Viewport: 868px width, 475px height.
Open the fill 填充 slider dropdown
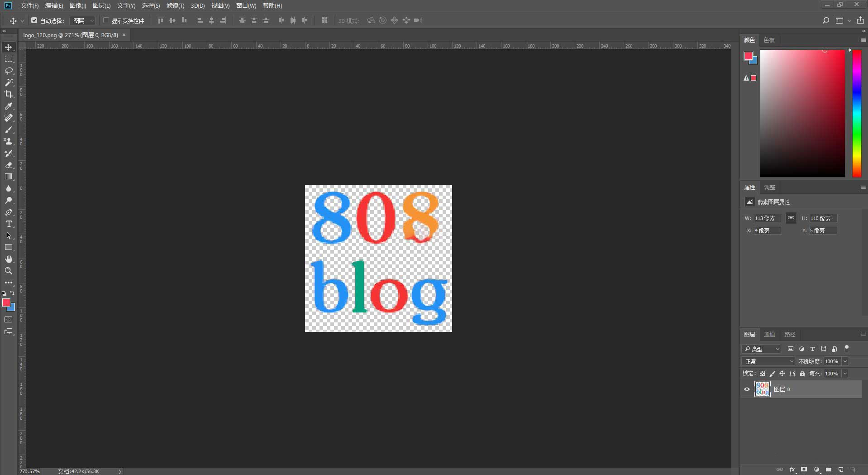[845, 374]
